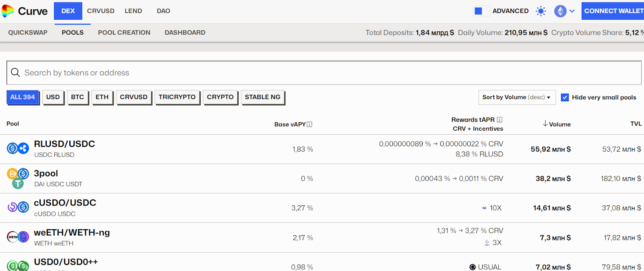
Task: Open the RLUSD/USDC pool
Action: pyautogui.click(x=64, y=144)
